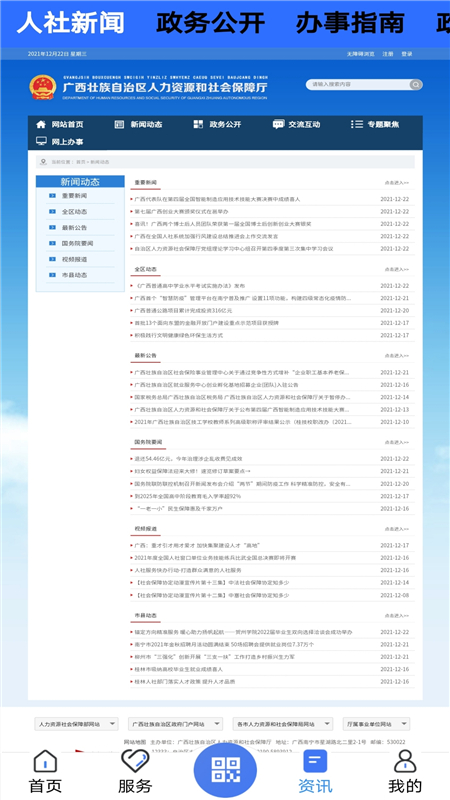Open 网上办事 in the navigation bar
Image resolution: width=450 pixels, height=800 pixels.
67,141
